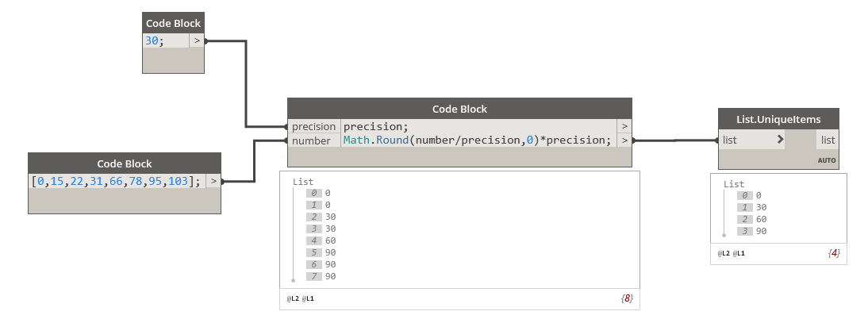Edit the number list code text
868x319 pixels.
tap(117, 181)
